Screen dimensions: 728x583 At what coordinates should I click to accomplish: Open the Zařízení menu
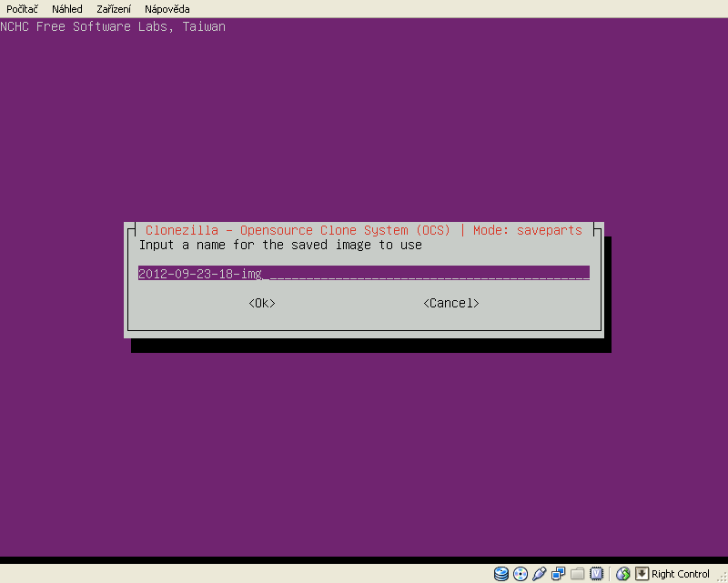point(114,9)
